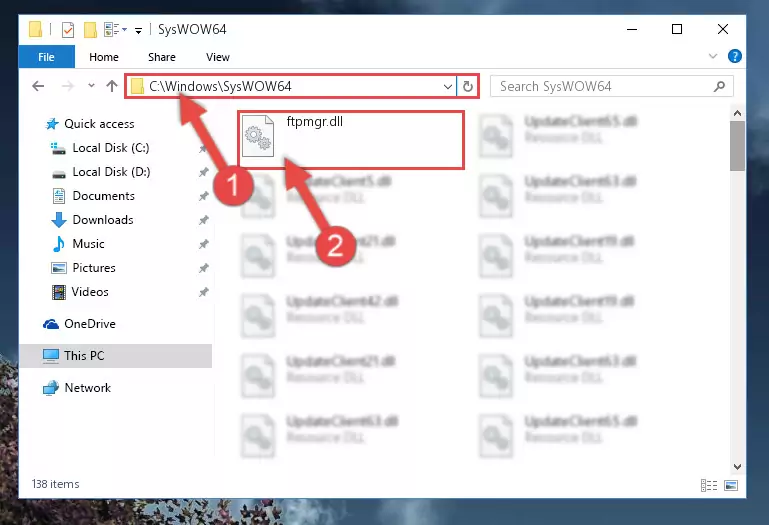The height and width of the screenshot is (525, 769).
Task: Go back with the left arrow
Action: [38, 86]
